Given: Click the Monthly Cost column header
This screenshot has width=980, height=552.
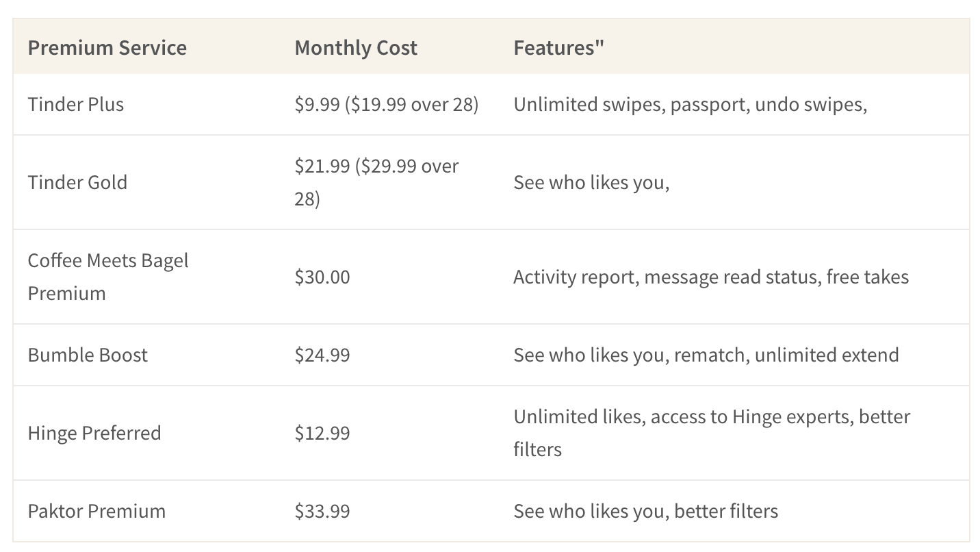Looking at the screenshot, I should click(x=356, y=48).
